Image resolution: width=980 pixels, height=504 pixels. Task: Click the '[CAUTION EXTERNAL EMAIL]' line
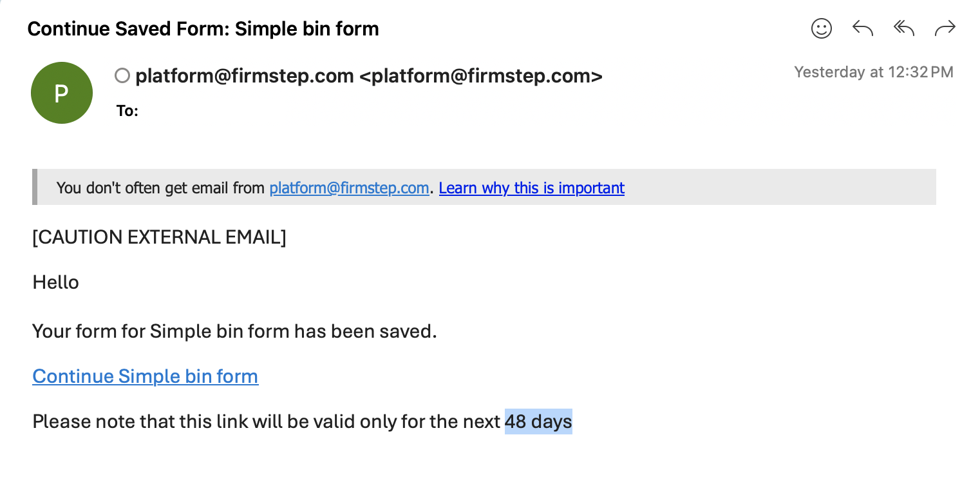pyautogui.click(x=159, y=237)
